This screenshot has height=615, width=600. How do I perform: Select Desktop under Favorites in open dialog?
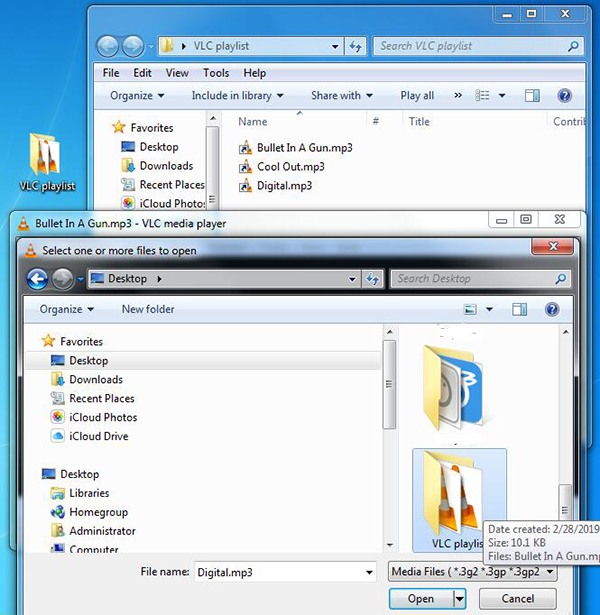(x=203, y=360)
